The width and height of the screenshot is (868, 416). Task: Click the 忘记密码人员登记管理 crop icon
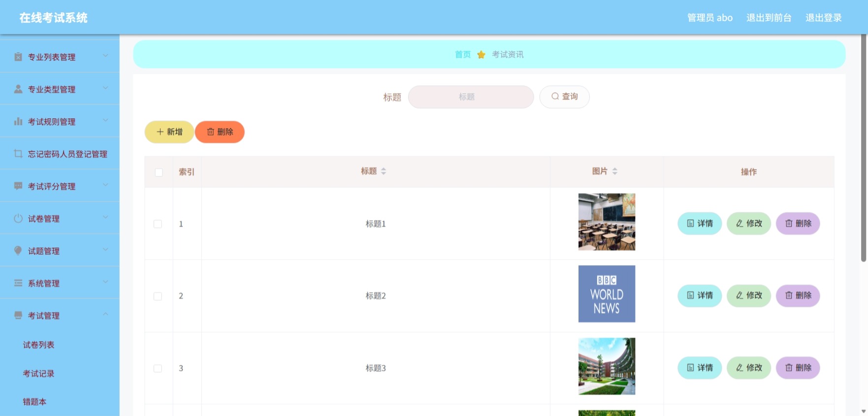(x=18, y=154)
